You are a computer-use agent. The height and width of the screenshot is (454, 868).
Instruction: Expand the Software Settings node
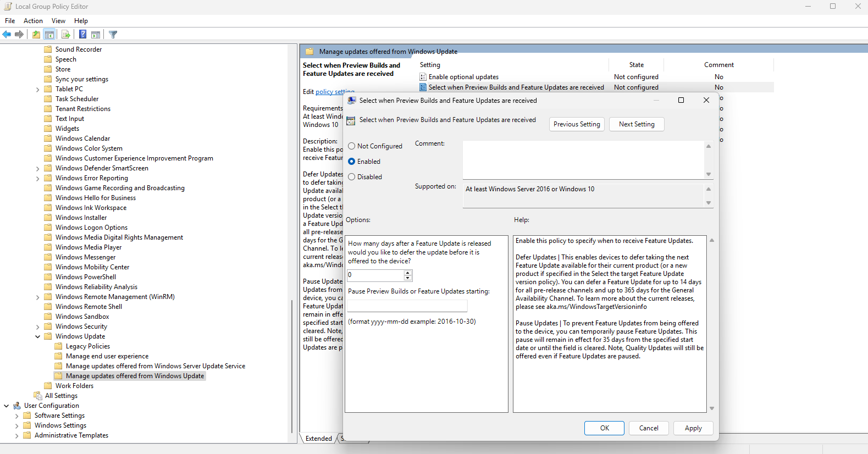tap(17, 416)
